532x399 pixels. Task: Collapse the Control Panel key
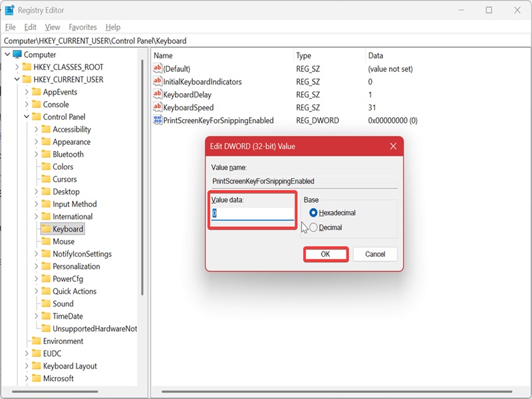coord(27,117)
